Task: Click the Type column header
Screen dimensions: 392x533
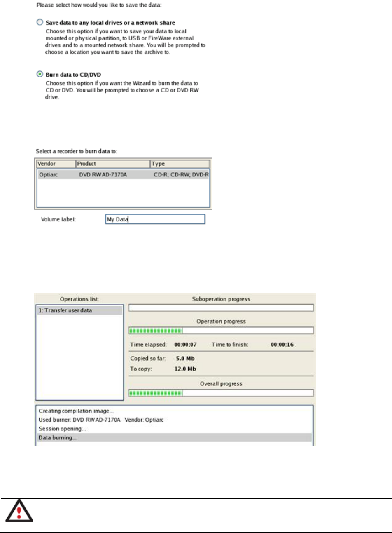Action: click(180, 164)
